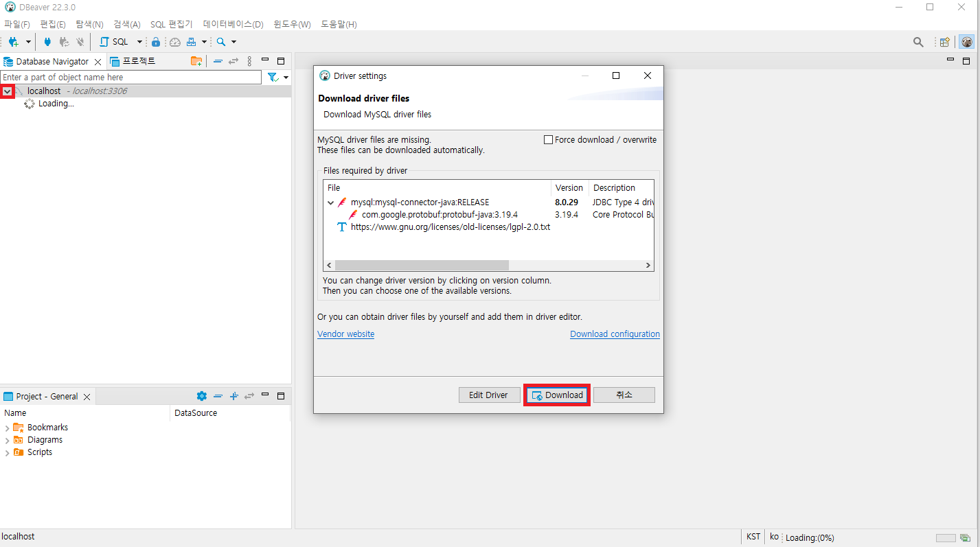The height and width of the screenshot is (547, 980).
Task: Collapse all in Project General panel
Action: point(218,396)
